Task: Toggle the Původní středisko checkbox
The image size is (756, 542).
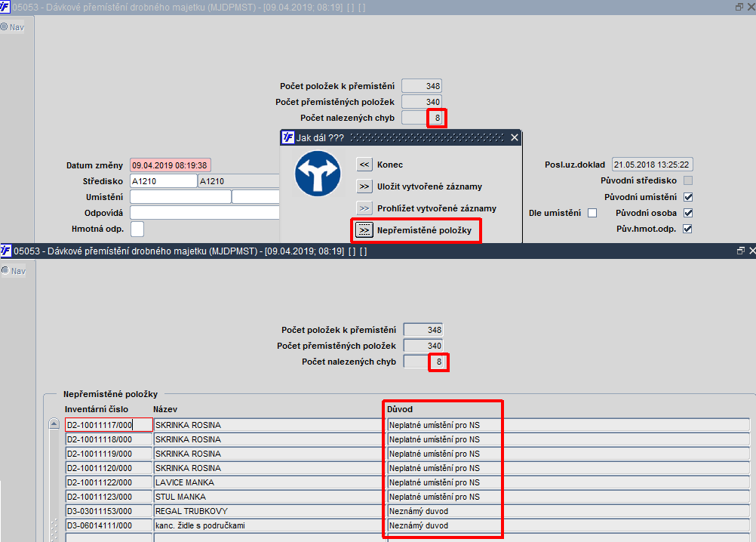Action: pos(688,180)
